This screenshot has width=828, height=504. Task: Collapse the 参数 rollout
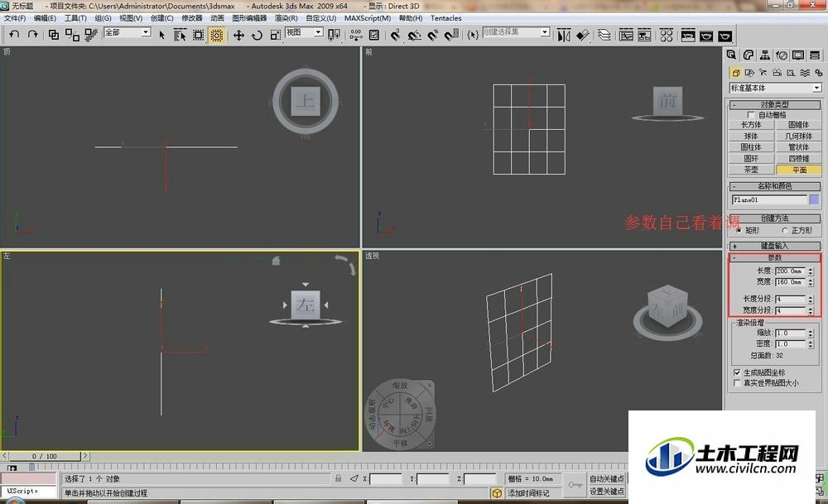click(775, 257)
